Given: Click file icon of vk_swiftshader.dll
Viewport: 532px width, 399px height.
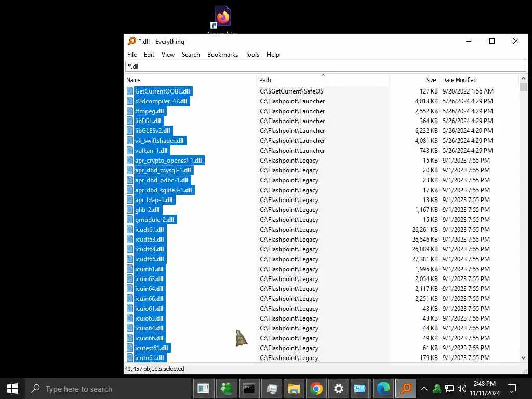Looking at the screenshot, I should click(x=130, y=140).
